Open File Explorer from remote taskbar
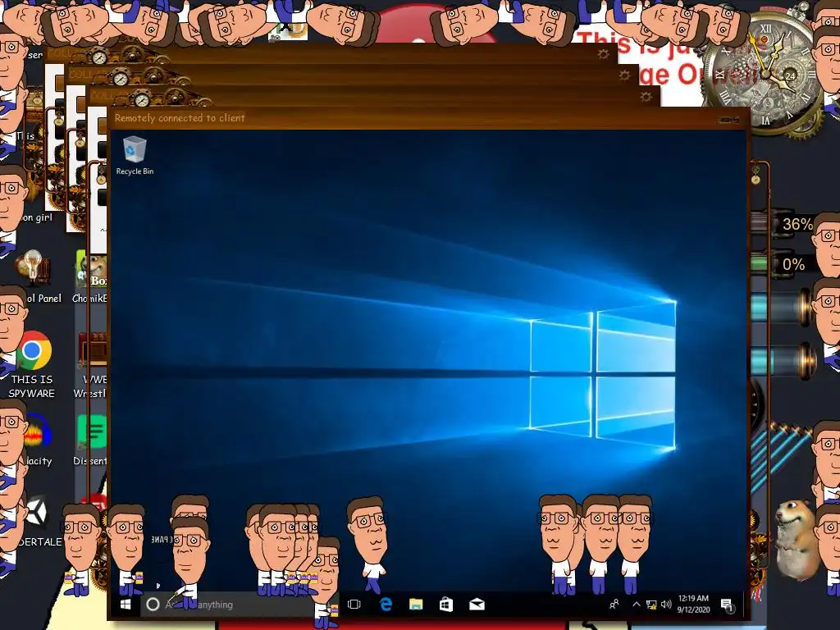 416,605
